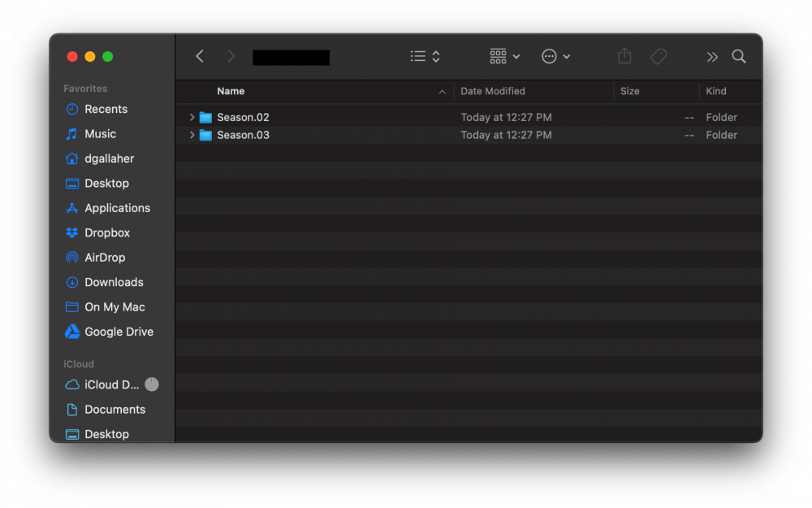Viewport: 812px width, 508px height.
Task: Minimize the window with yellow button
Action: (x=90, y=57)
